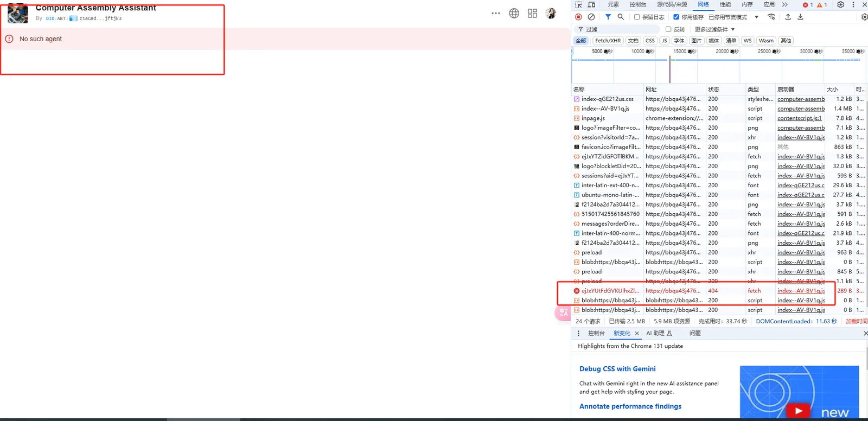Filter requests by WS type

(x=748, y=41)
